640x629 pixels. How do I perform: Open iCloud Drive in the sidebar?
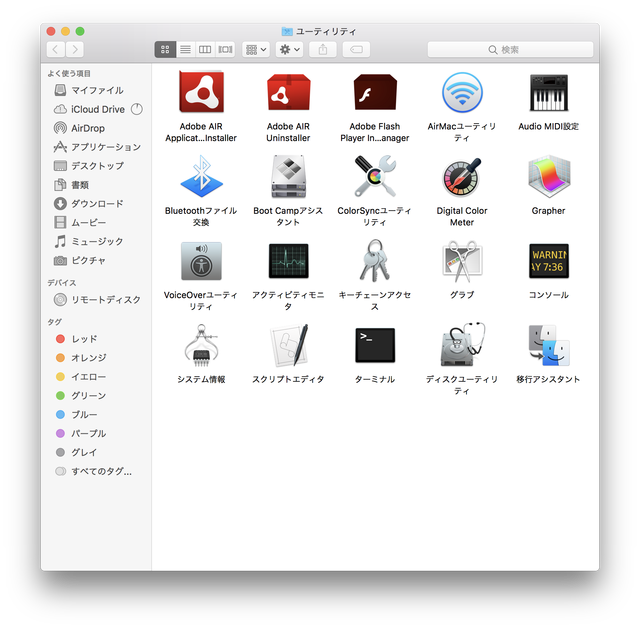click(x=96, y=109)
